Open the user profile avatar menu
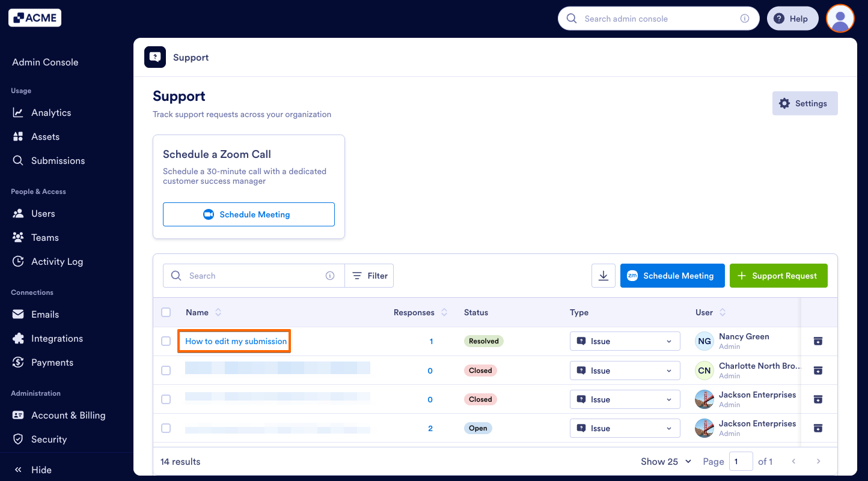Viewport: 868px width, 481px height. click(840, 19)
